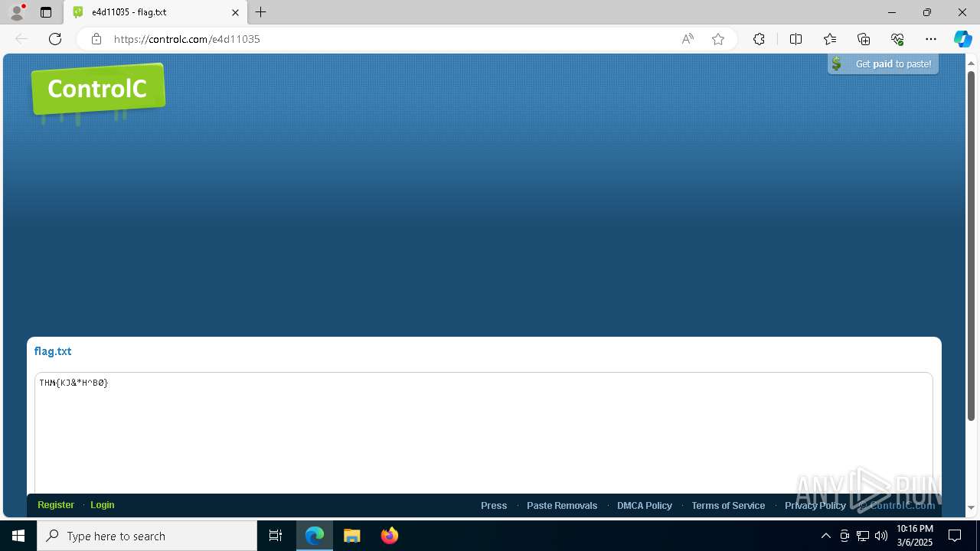Add page to favorites star icon

(718, 39)
